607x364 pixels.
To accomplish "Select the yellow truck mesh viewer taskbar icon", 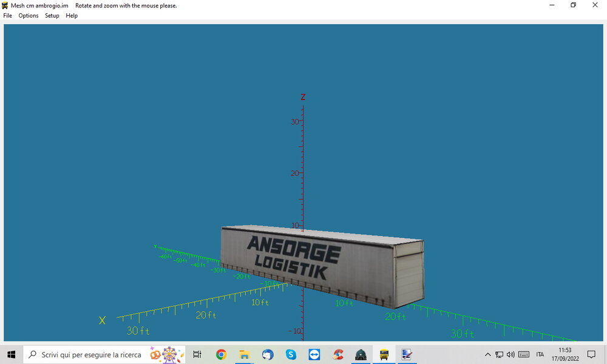I will (384, 354).
